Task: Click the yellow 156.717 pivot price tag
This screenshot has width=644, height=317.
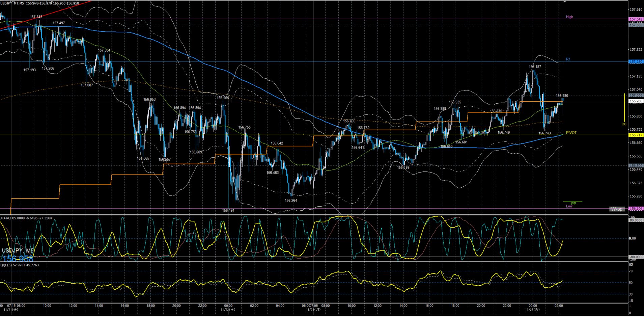Action: 636,135
